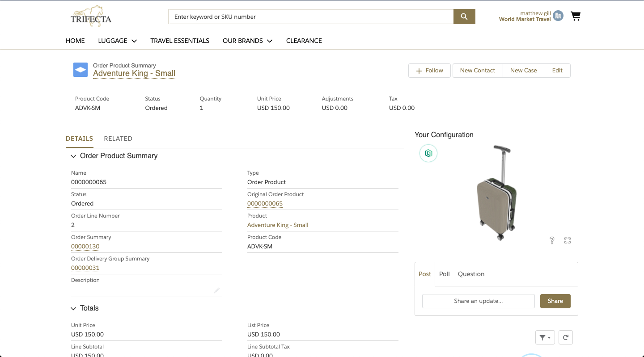This screenshot has width=644, height=357.
Task: Open the configuration help question mark
Action: 552,240
